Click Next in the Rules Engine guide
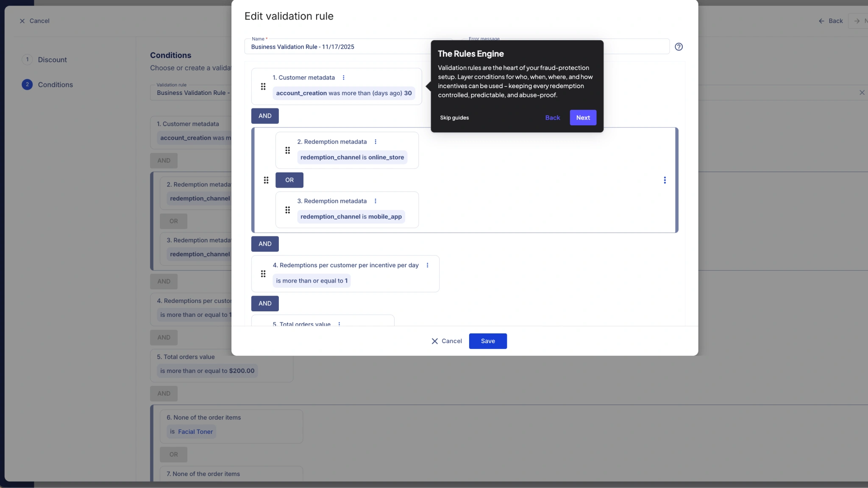Screen dimensions: 868x488 tap(583, 118)
